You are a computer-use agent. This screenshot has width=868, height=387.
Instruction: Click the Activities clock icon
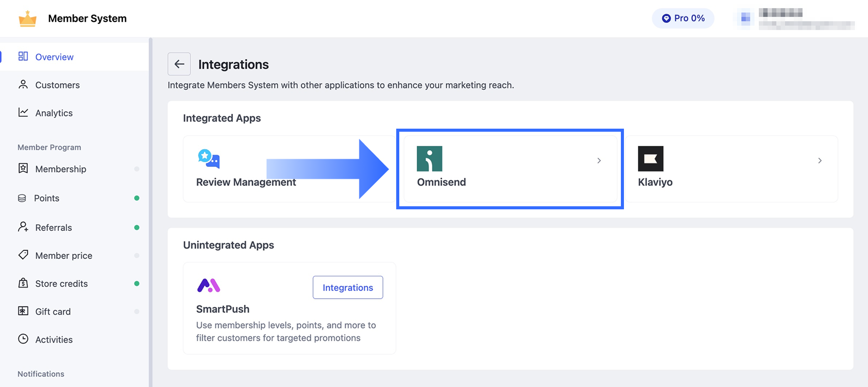[x=23, y=339]
